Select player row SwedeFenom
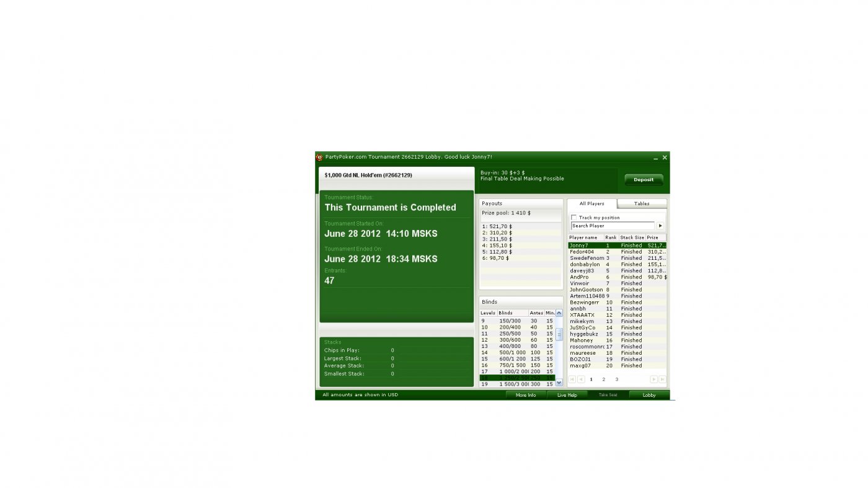 (618, 258)
